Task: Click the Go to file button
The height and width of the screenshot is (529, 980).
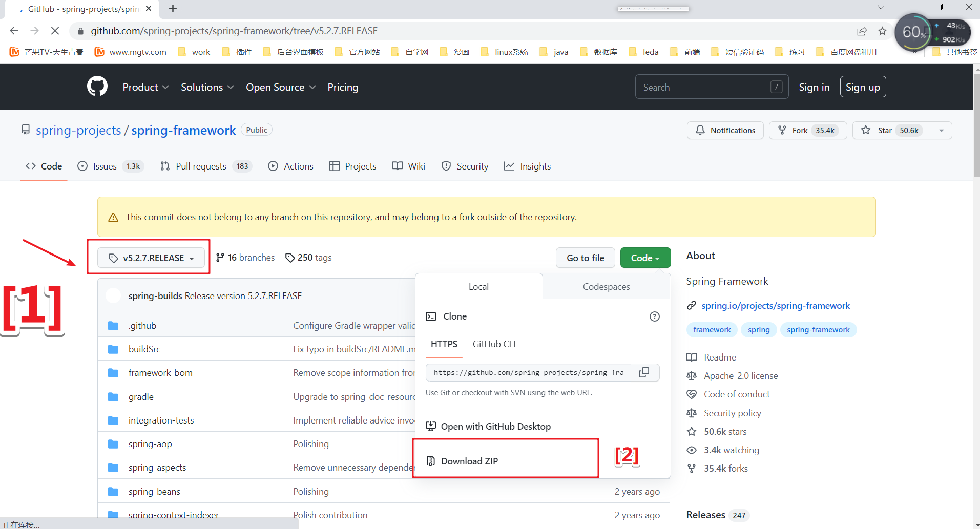Action: pyautogui.click(x=586, y=258)
